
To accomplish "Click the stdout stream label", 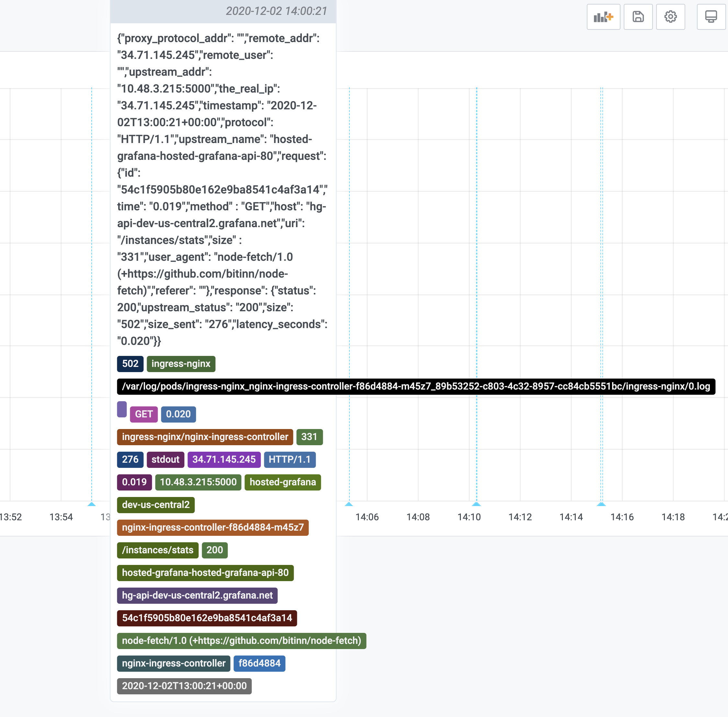I will (165, 459).
